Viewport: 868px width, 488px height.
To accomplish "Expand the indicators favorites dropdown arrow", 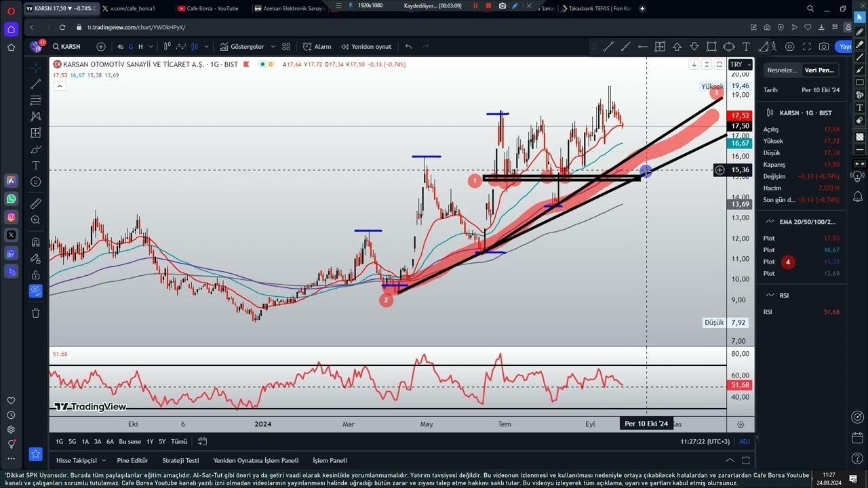I will 273,47.
